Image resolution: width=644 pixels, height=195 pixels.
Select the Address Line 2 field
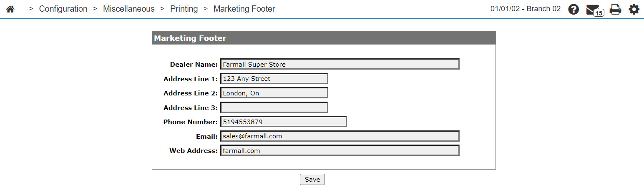(x=274, y=93)
